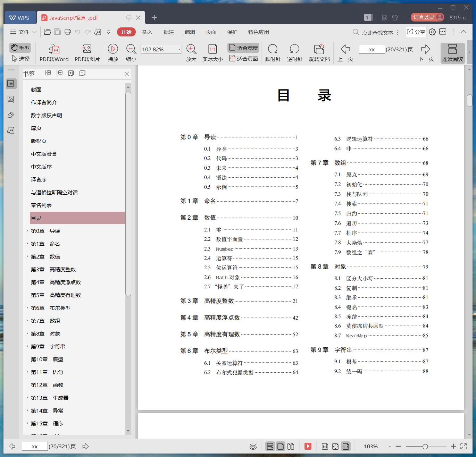476x457 pixels.
Task: Switch to 编辑 ribbon tab
Action: [190, 32]
